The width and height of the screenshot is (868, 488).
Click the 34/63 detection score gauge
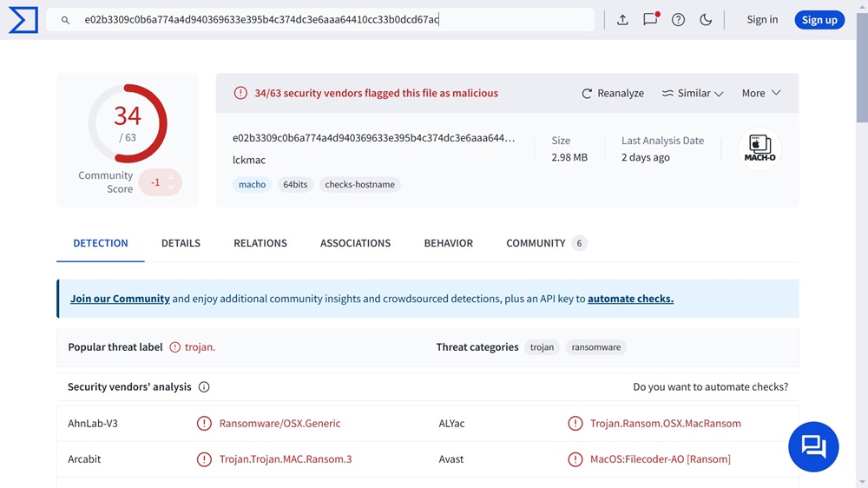(128, 123)
